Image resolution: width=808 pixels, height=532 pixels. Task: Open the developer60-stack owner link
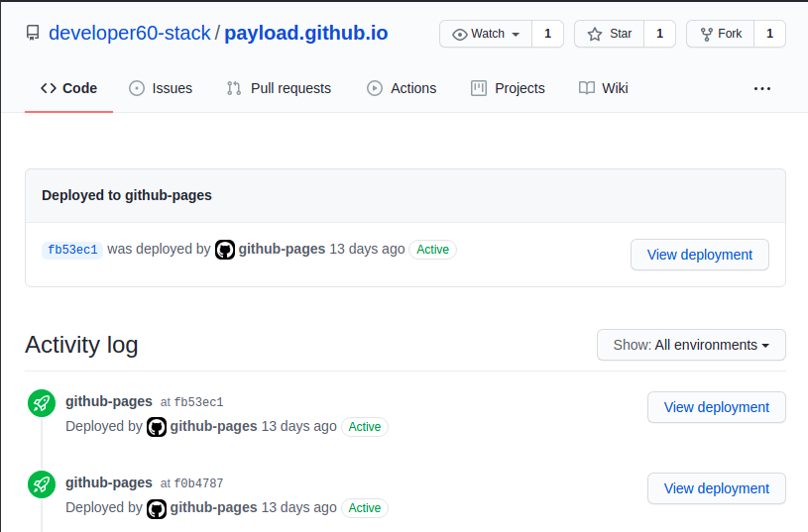[x=129, y=33]
